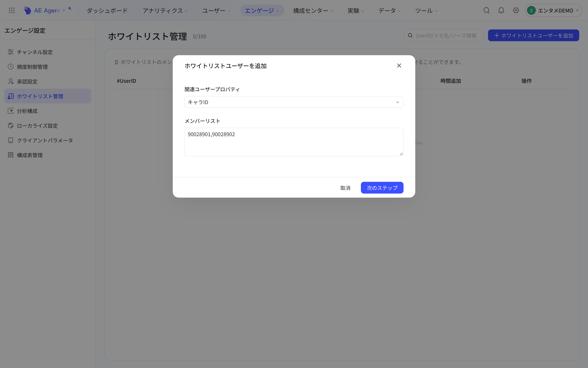Open the データ menu
588x368 pixels.
(x=390, y=10)
